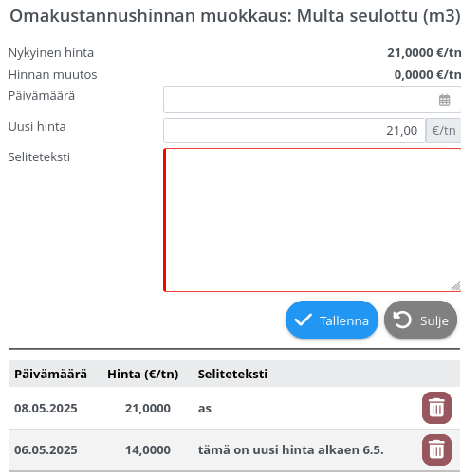This screenshot has height=476, width=461.
Task: Delete the 06.05.2025 price entry with trash icon
Action: 436,449
